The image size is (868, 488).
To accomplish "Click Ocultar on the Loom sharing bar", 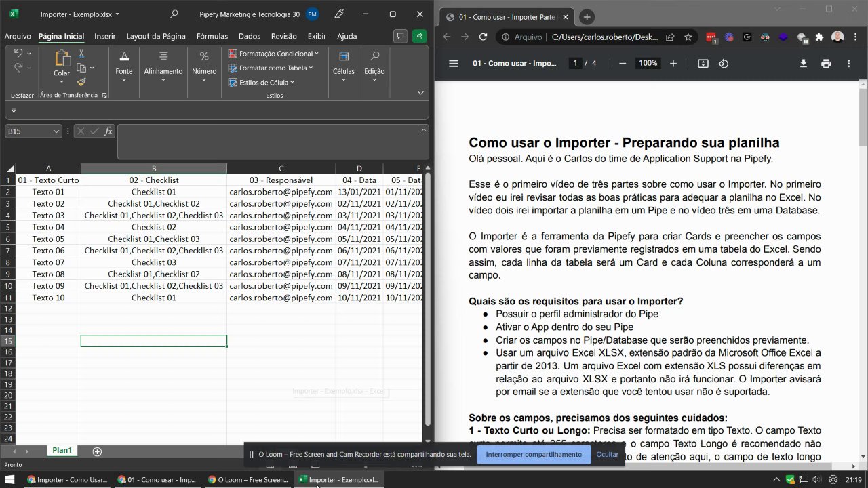I will tap(608, 454).
